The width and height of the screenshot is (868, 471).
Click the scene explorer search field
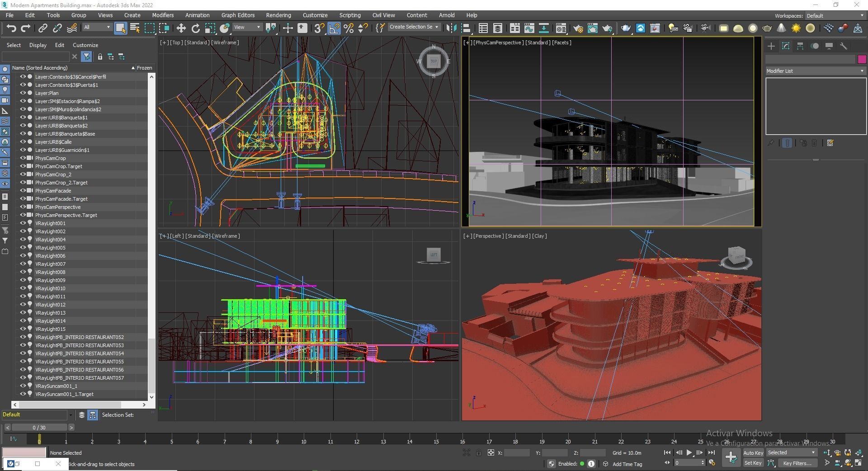click(x=36, y=57)
